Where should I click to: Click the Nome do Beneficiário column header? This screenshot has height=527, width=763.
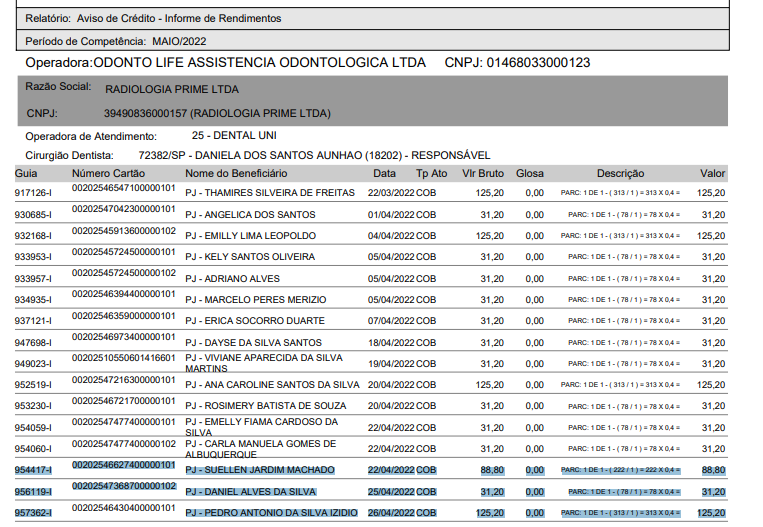pos(236,174)
